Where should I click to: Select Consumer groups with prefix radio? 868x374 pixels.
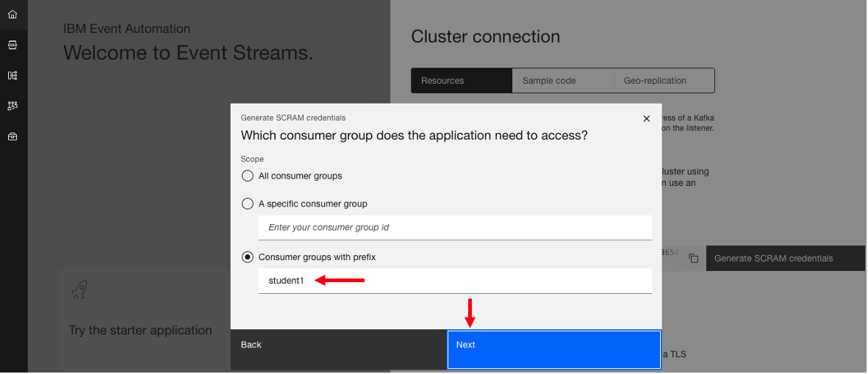click(x=248, y=257)
